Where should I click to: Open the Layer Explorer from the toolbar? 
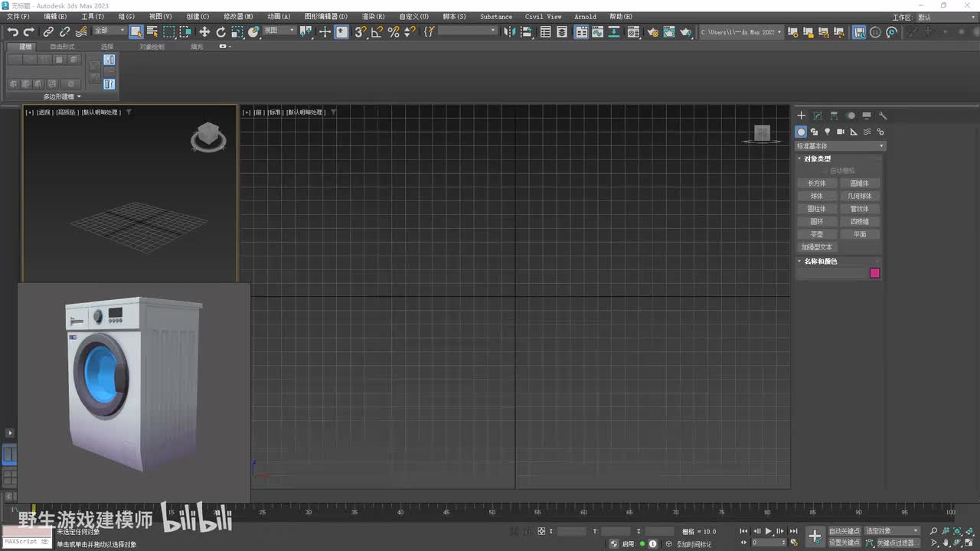[562, 31]
